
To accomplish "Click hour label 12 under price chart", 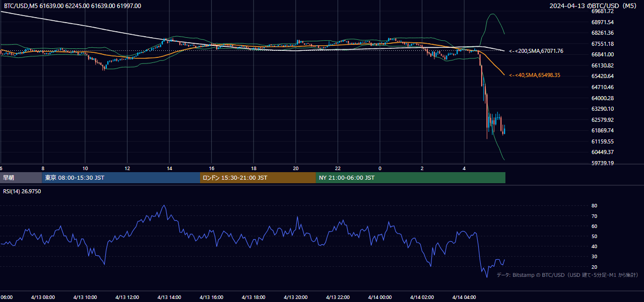I will point(127,168).
